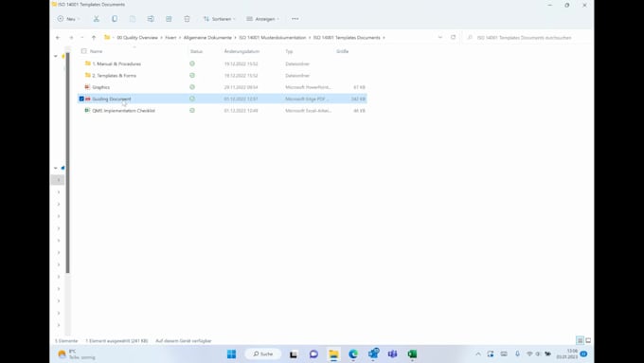Toggle the select-all checkbox in header
This screenshot has width=644, height=363.
83,51
